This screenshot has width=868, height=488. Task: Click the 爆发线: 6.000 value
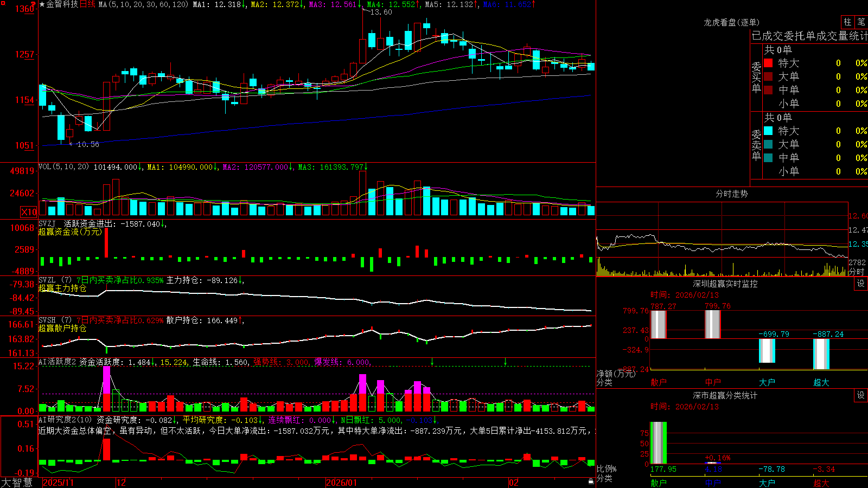(x=342, y=362)
